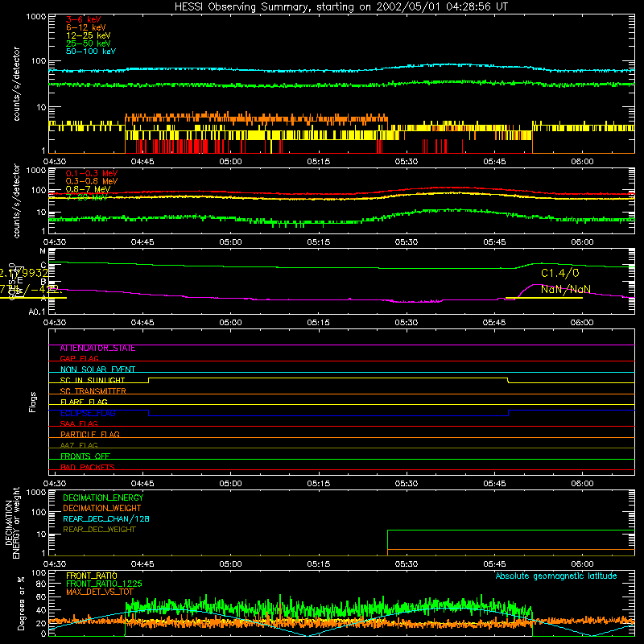Viewport: 644px width, 644px height.
Task: Click the NON_SOLAR_EVENT flag label
Action: click(x=97, y=369)
